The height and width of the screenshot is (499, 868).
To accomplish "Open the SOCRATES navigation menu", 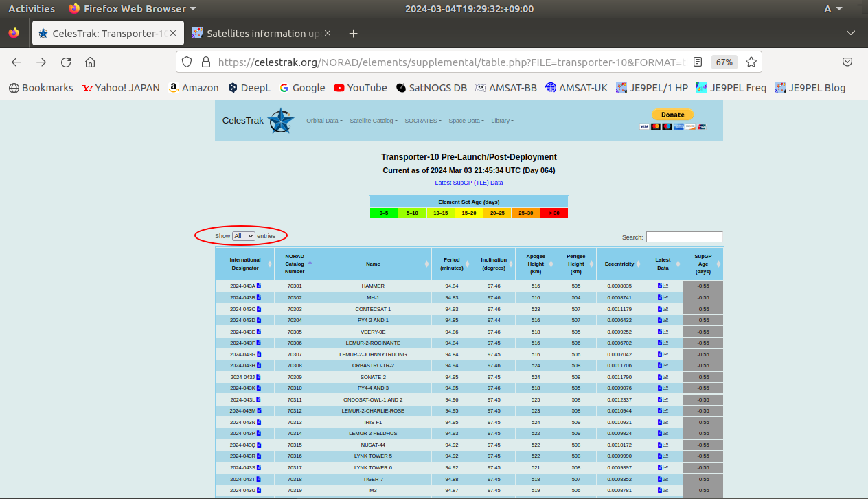I will (423, 121).
